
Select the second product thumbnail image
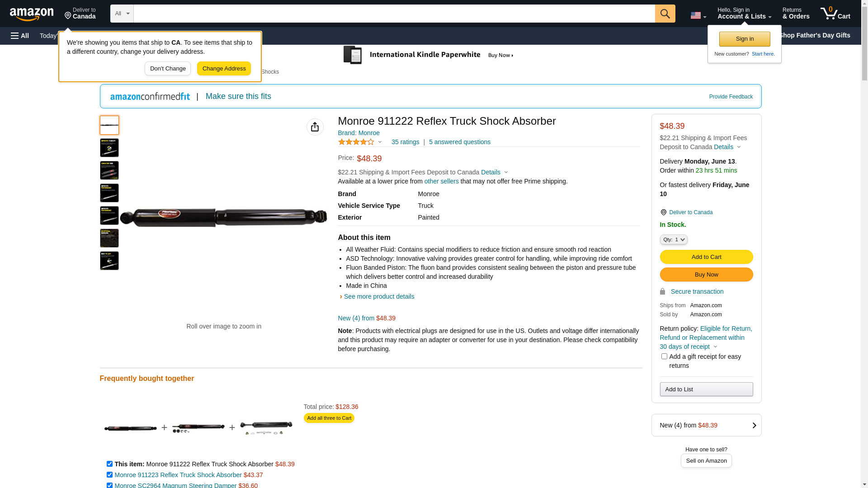click(x=109, y=148)
